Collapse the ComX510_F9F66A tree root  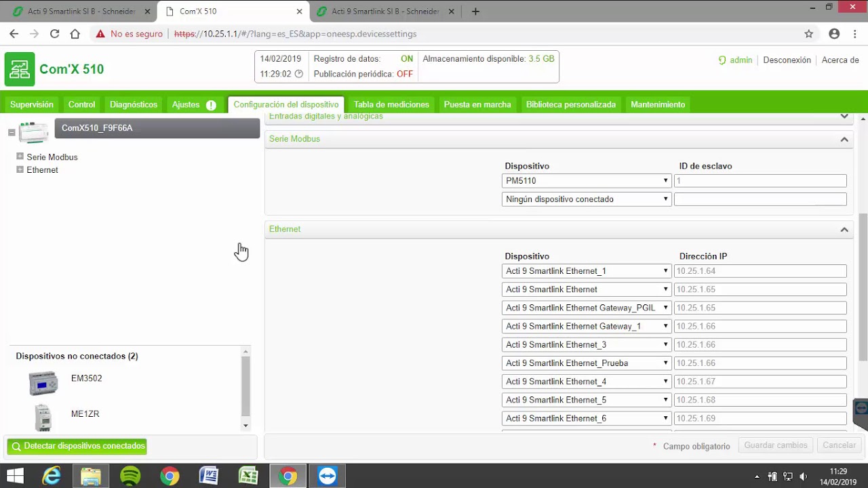[x=12, y=133]
